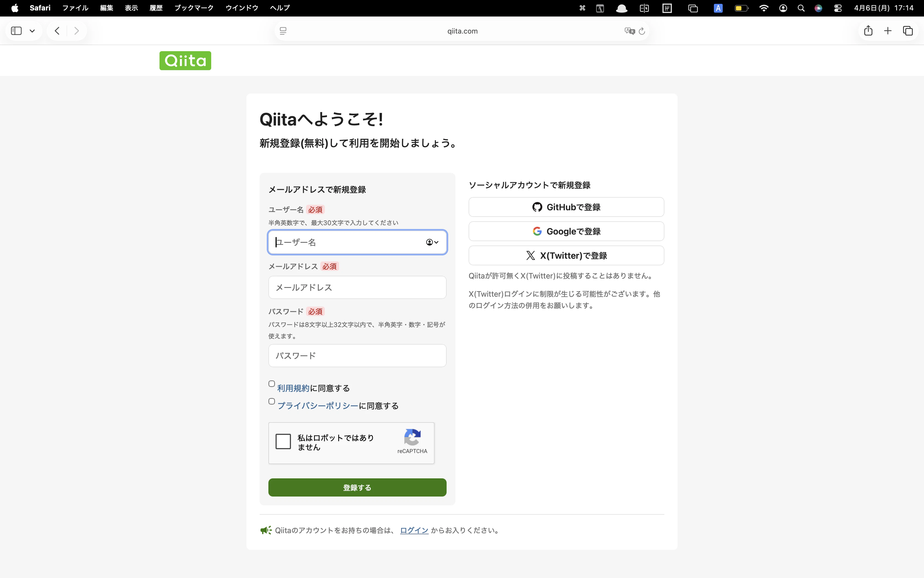Add a new tab with the plus icon
Image resolution: width=924 pixels, height=578 pixels.
tap(888, 31)
